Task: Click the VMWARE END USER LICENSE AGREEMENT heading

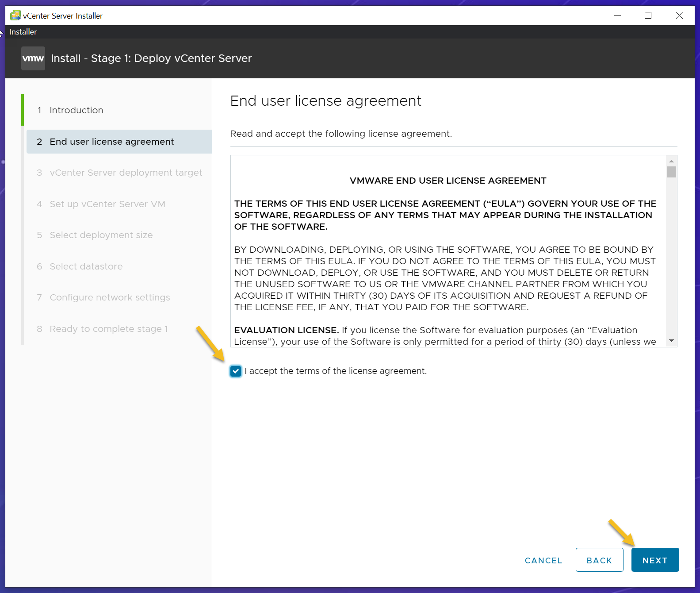Action: tap(448, 181)
